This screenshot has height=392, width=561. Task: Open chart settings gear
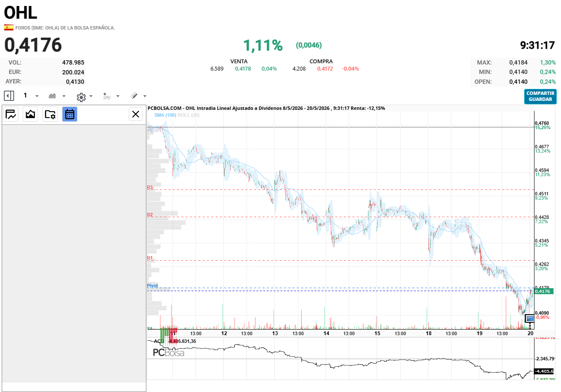click(x=81, y=97)
